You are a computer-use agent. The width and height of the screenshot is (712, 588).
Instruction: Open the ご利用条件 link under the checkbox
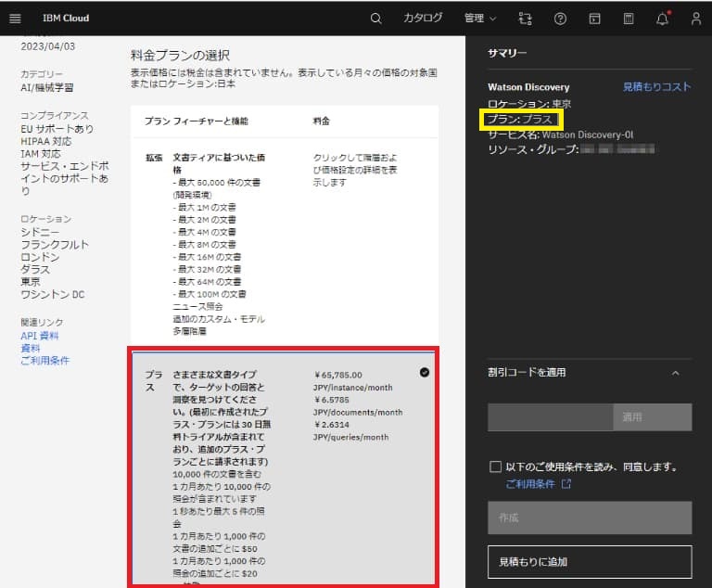click(x=532, y=484)
